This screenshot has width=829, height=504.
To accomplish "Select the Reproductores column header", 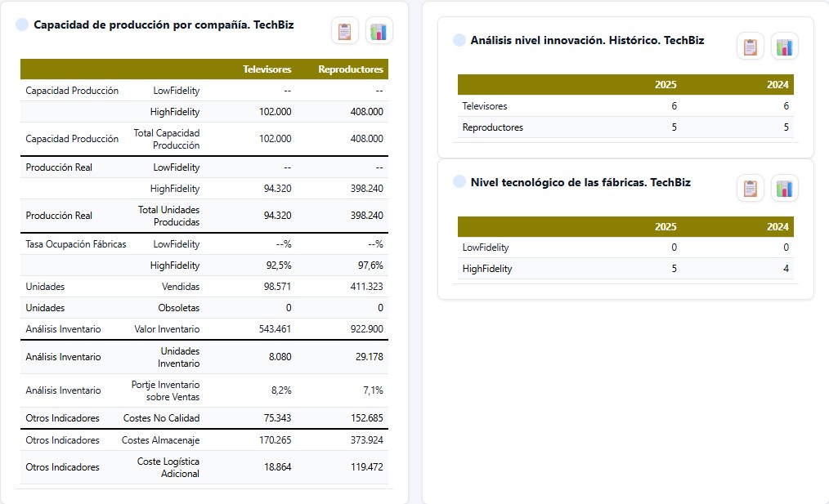I will point(351,69).
